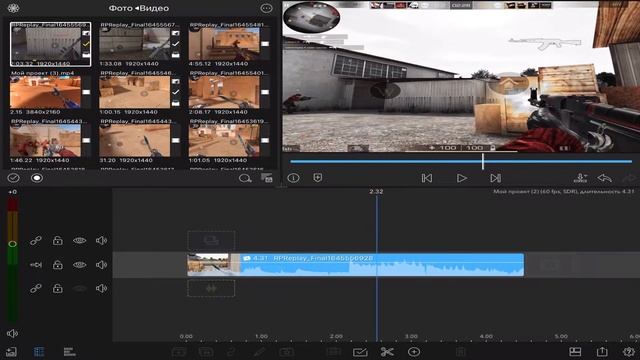
Task: Select the thumbnail with duration 1:33.08
Action: point(135,44)
